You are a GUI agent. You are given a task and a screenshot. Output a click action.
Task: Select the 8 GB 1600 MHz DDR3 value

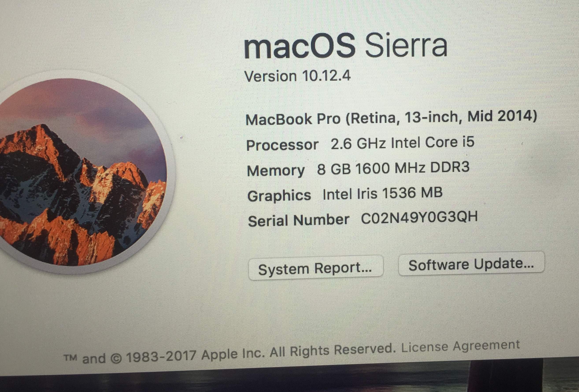[393, 168]
